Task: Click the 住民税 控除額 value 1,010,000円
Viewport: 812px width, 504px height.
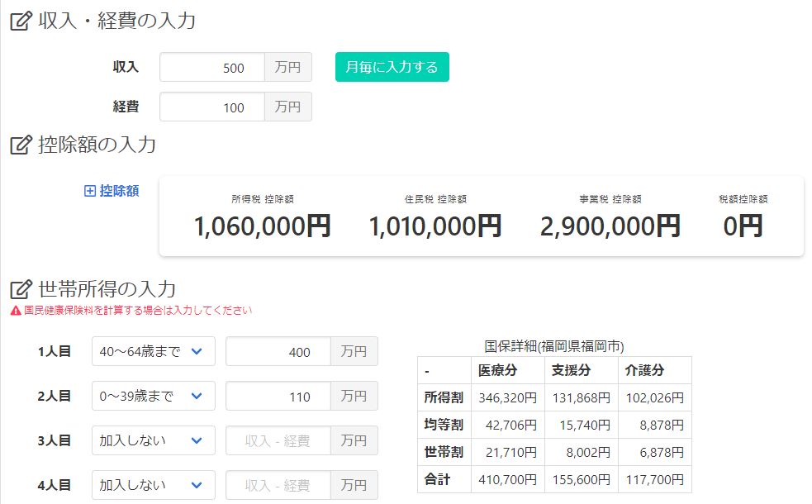Action: [435, 226]
